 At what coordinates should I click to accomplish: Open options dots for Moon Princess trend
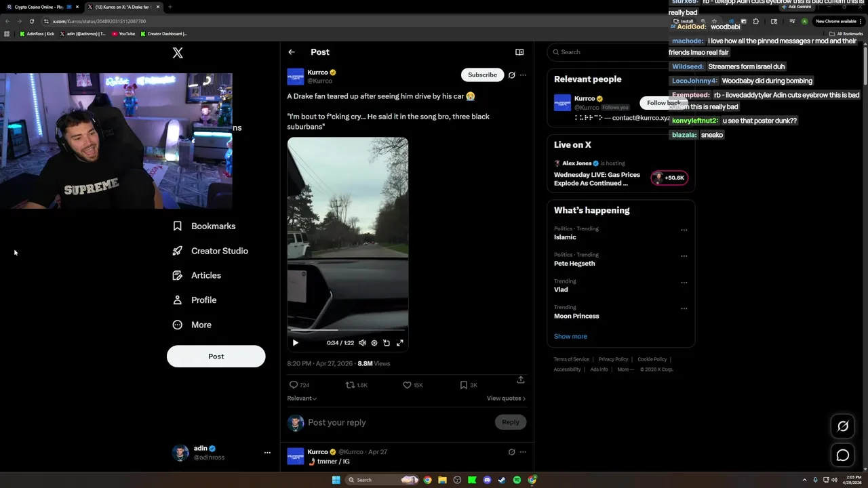coord(684,308)
